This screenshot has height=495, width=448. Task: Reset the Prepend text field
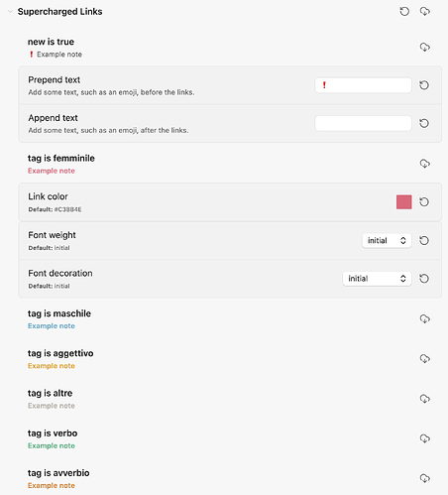(424, 85)
